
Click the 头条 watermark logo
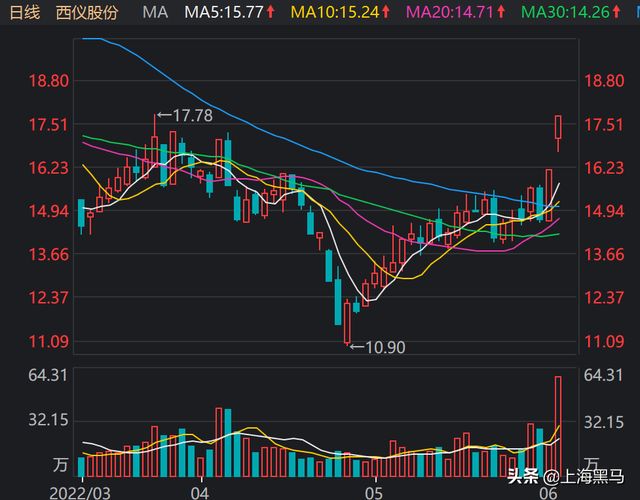coord(523,475)
